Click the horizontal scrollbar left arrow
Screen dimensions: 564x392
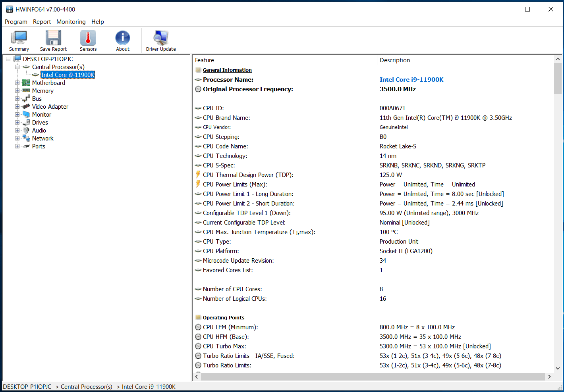point(197,377)
